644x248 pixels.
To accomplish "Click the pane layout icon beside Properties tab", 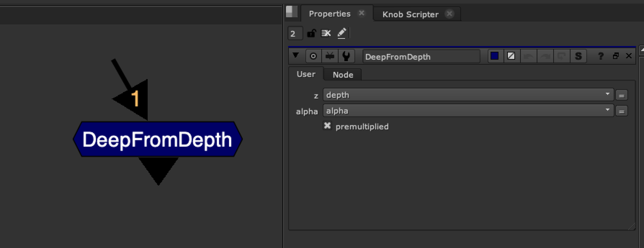I will click(x=291, y=12).
